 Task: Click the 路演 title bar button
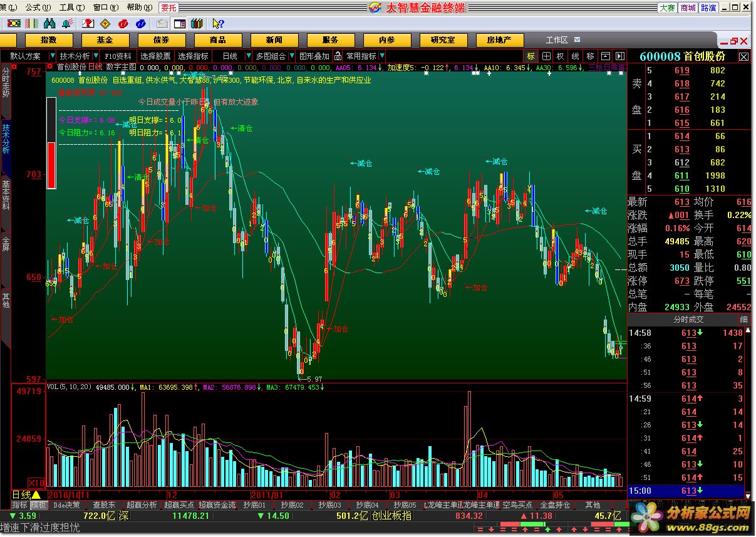[x=708, y=8]
